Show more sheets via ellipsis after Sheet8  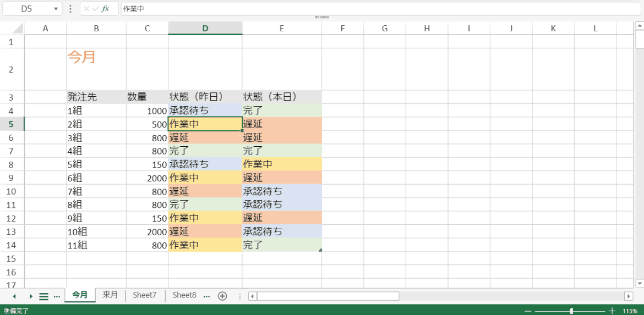coord(207,296)
